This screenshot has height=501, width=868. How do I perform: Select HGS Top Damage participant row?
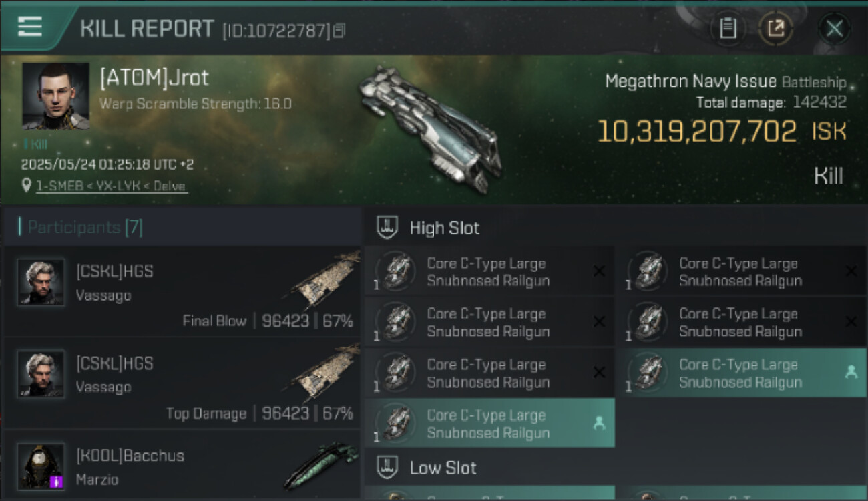[x=180, y=383]
